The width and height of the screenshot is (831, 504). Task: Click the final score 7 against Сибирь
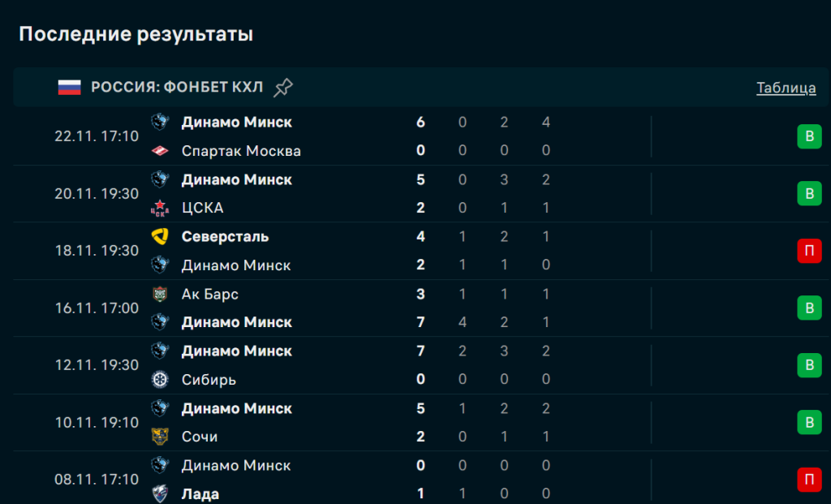tap(421, 351)
